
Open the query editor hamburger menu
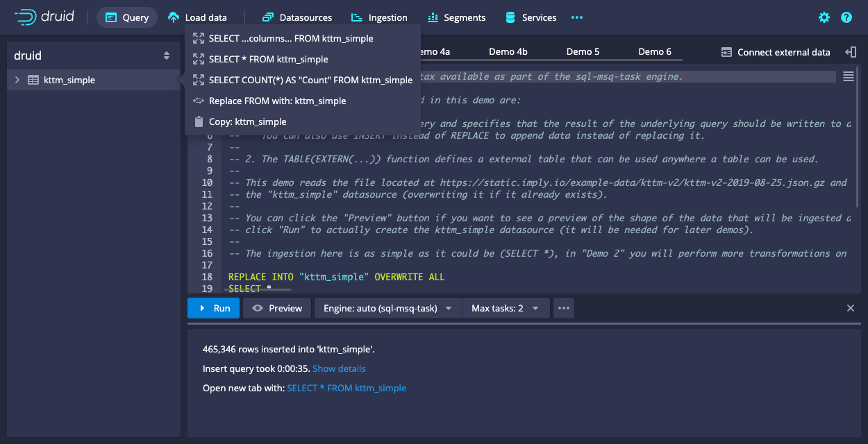click(848, 77)
